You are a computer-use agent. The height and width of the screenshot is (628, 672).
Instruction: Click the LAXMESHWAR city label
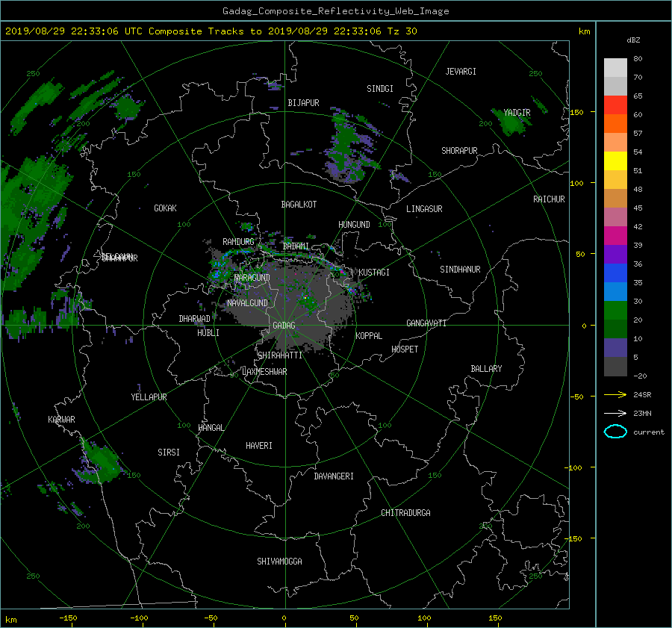coord(264,372)
